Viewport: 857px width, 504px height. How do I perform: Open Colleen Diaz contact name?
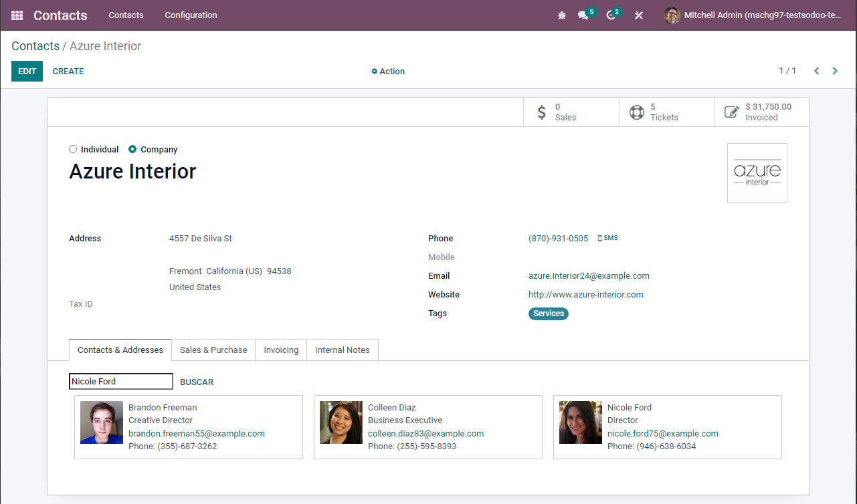tap(392, 408)
